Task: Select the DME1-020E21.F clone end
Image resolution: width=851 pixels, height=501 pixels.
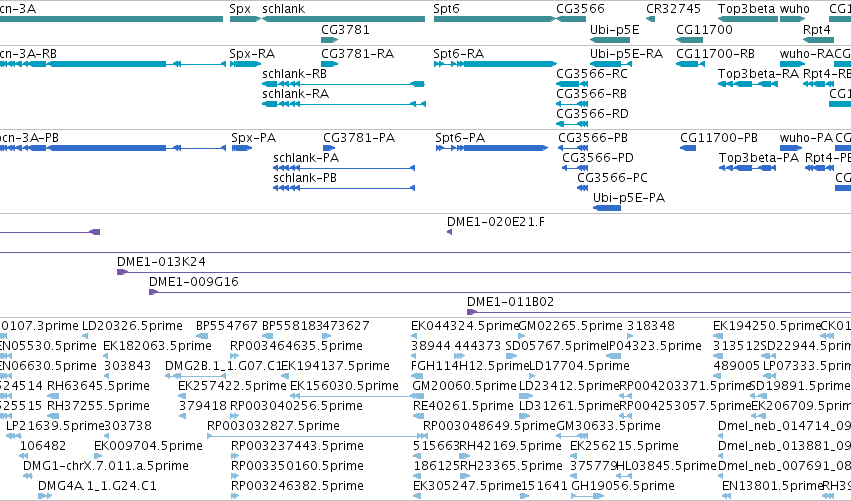Action: point(449,232)
